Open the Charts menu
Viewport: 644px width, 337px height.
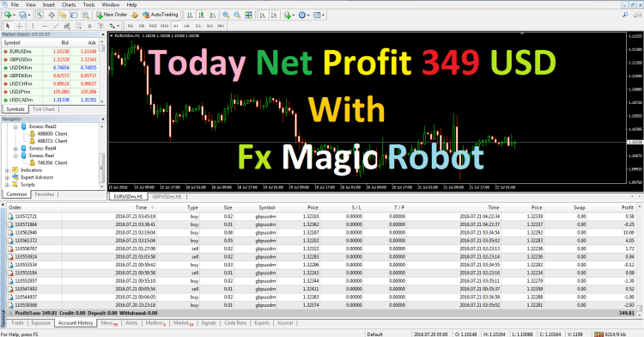coord(69,4)
